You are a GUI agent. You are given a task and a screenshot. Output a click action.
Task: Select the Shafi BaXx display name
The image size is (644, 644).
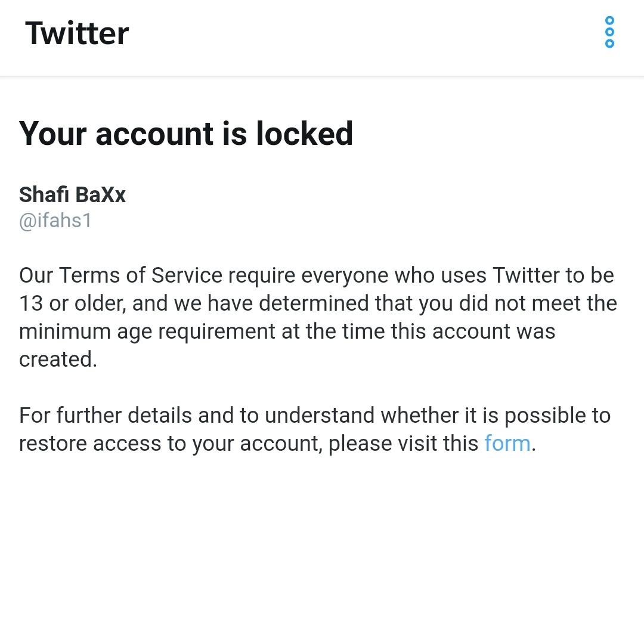point(72,194)
